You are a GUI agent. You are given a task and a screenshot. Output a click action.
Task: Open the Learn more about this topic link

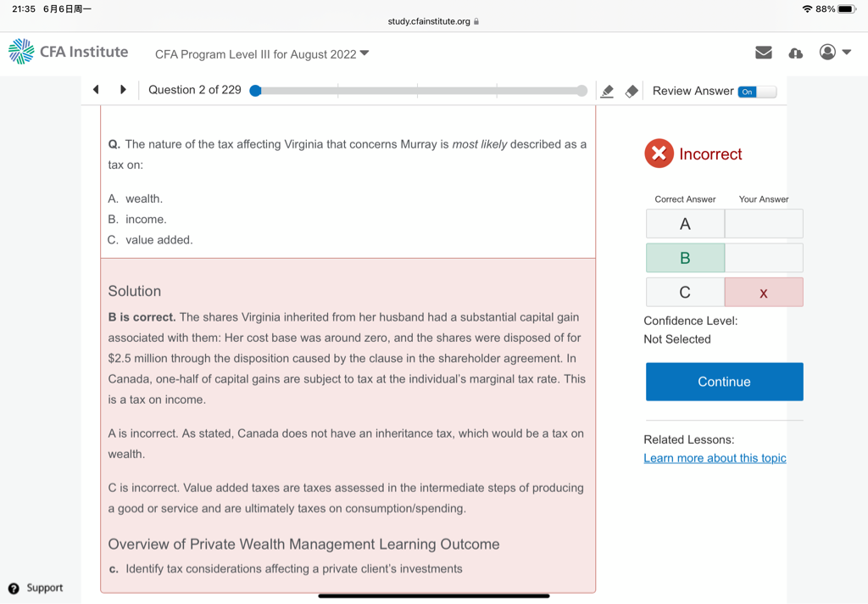pyautogui.click(x=715, y=458)
